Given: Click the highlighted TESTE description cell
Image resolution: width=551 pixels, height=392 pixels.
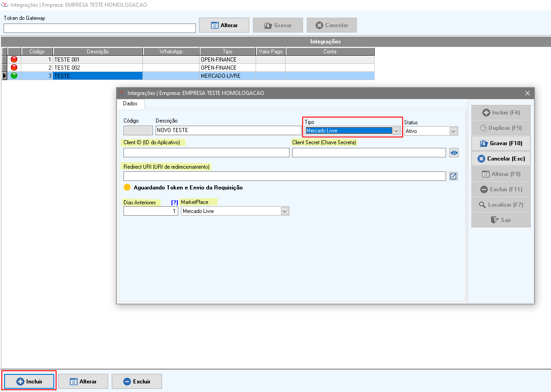Looking at the screenshot, I should coord(98,76).
